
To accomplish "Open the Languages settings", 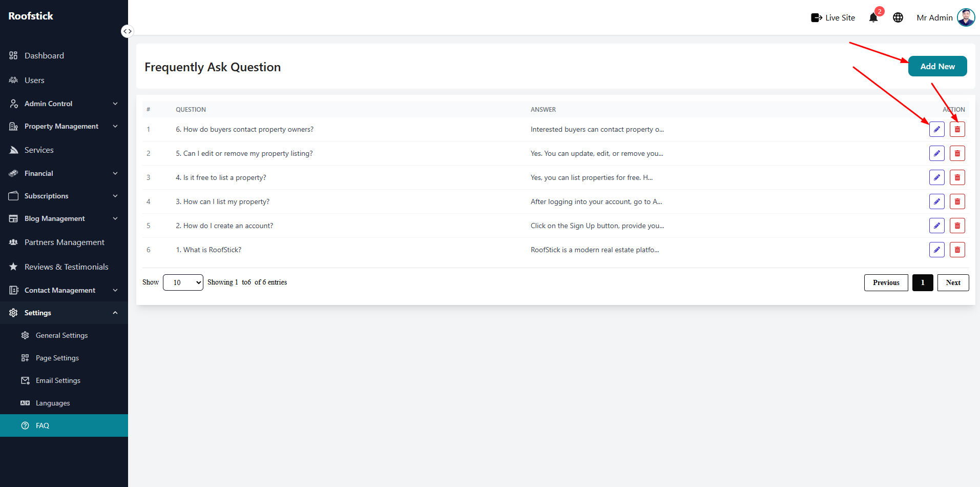I will pyautogui.click(x=64, y=403).
